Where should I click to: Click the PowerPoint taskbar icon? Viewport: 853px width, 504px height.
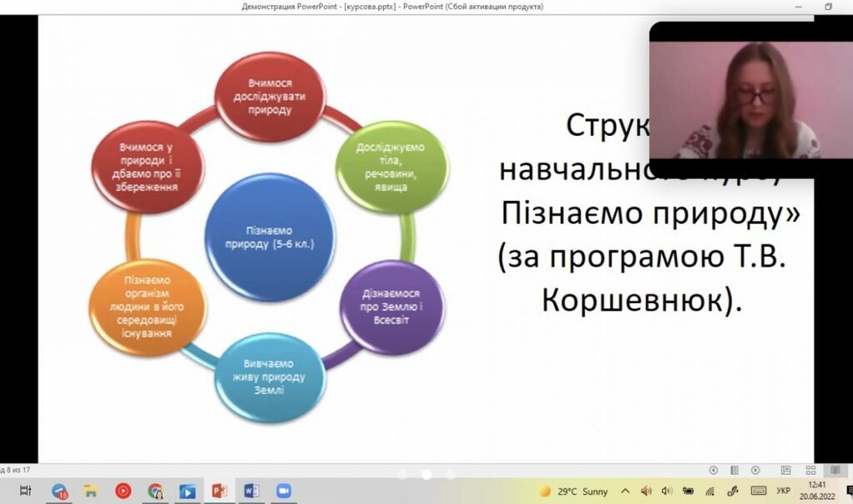pyautogui.click(x=219, y=491)
